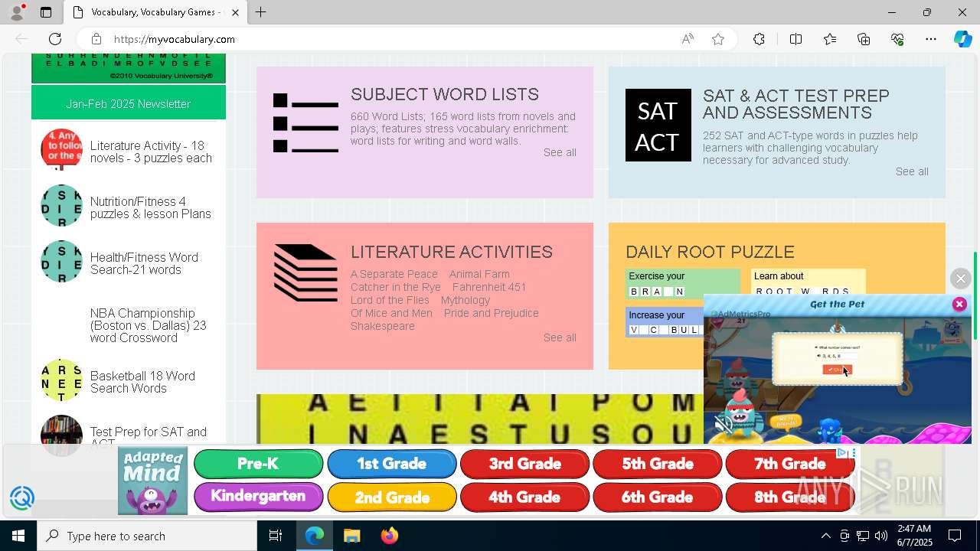The width and height of the screenshot is (980, 551).
Task: Launch Firefox from taskbar
Action: pos(389,536)
